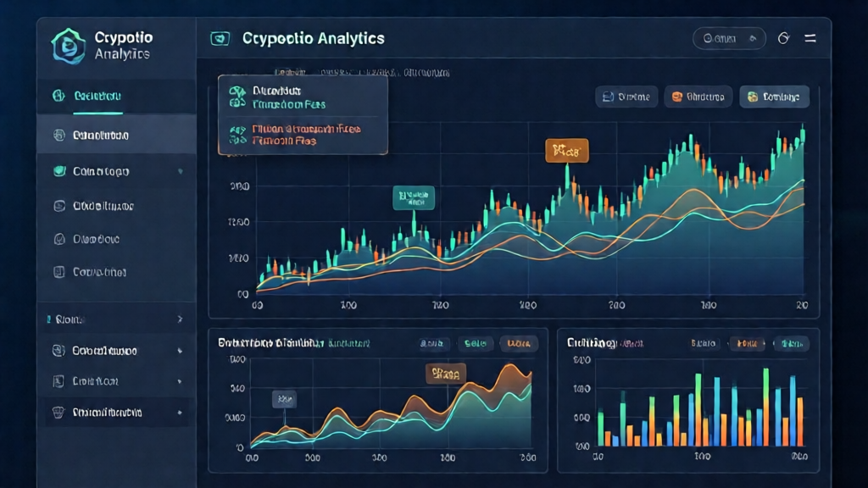Click the orange icon in middle main-chart filter button
868x488 pixels.
point(677,97)
